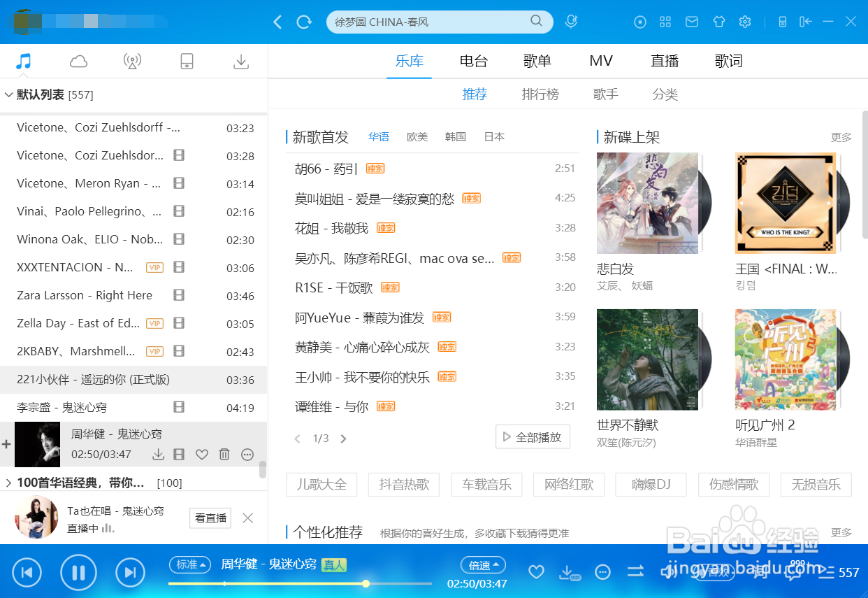Open the messages envelope icon
868x598 pixels.
point(692,22)
